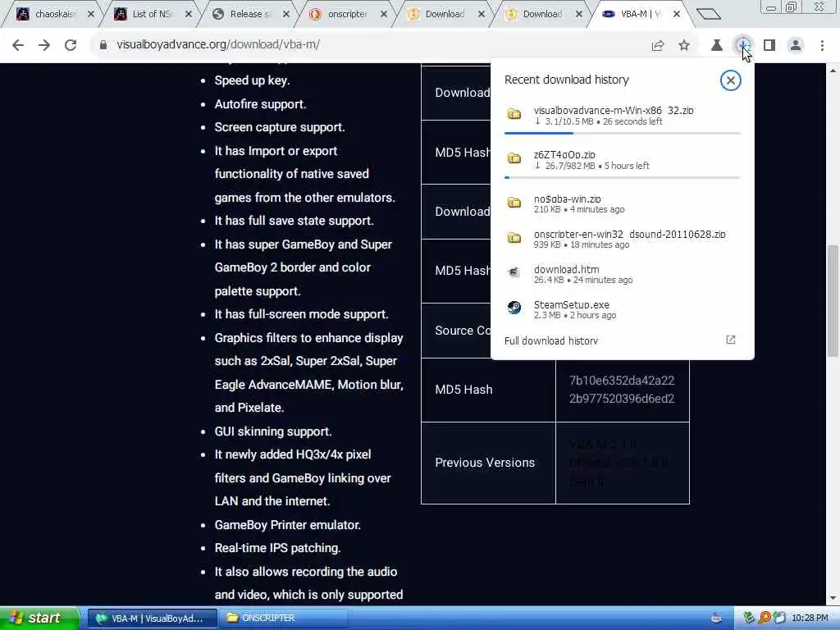Open the Windows start menu
Screen dimensions: 840x630
click(x=39, y=618)
